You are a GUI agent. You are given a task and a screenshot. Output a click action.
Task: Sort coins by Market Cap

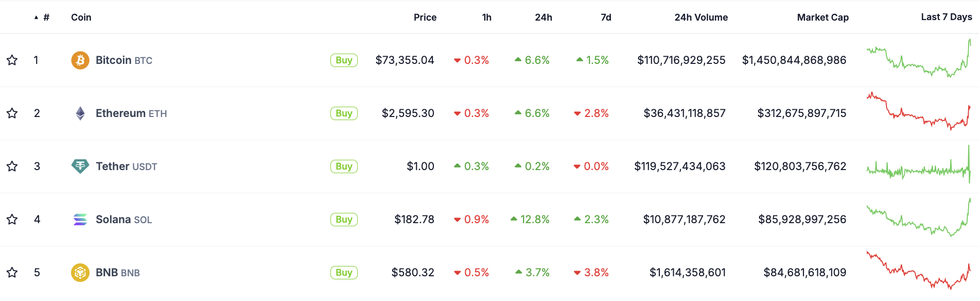(822, 17)
